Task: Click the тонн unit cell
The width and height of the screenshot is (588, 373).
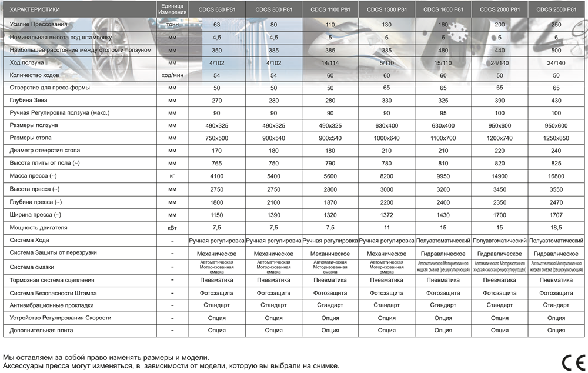Action: 172,24
